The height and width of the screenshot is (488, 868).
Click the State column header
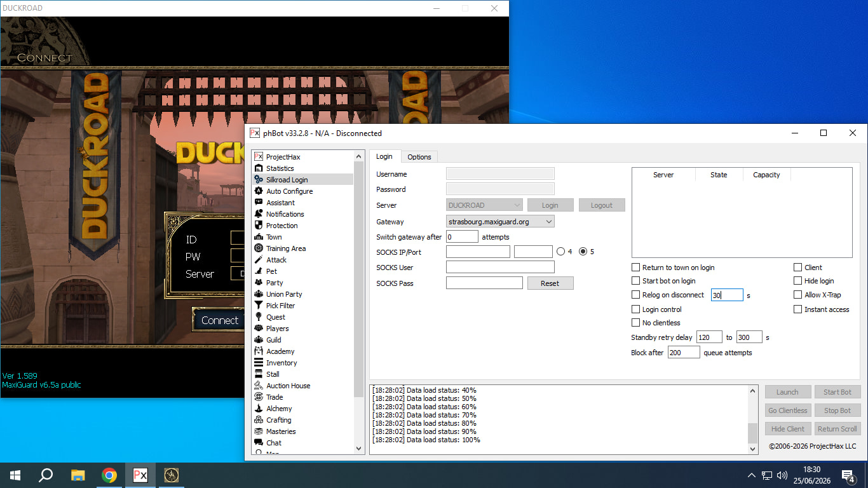tap(719, 175)
